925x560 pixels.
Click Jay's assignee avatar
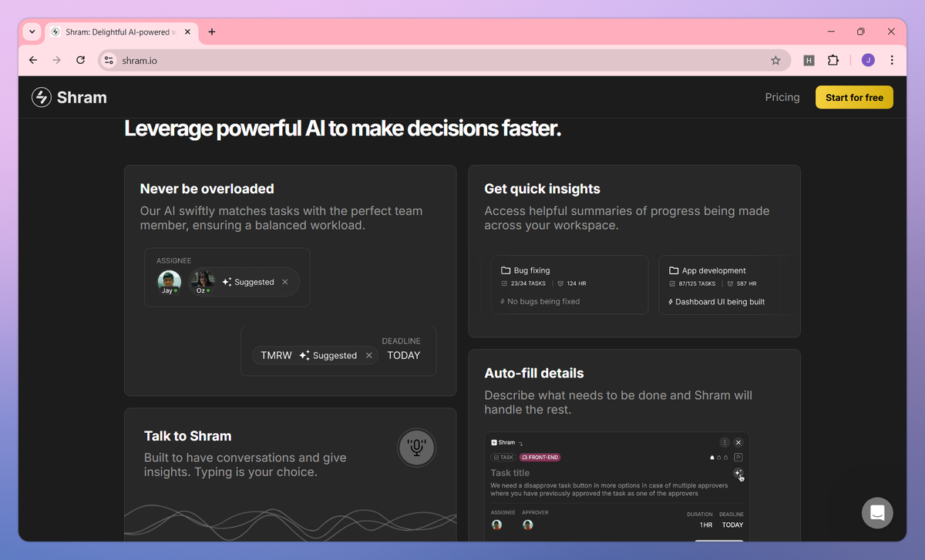pyautogui.click(x=169, y=282)
